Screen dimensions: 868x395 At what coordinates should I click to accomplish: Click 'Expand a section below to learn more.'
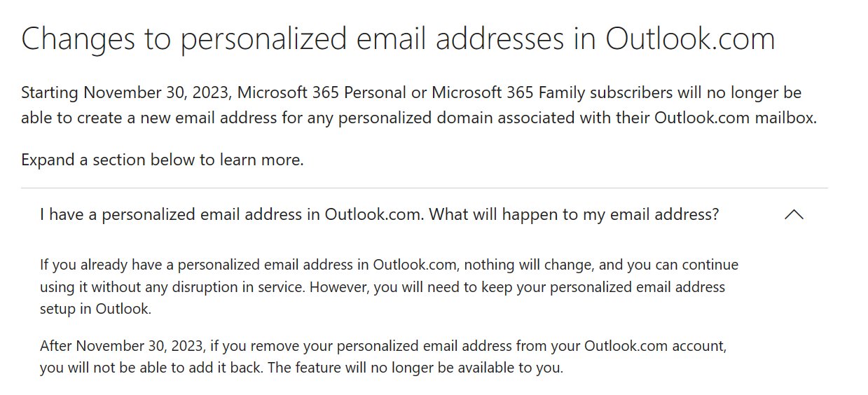click(x=163, y=160)
